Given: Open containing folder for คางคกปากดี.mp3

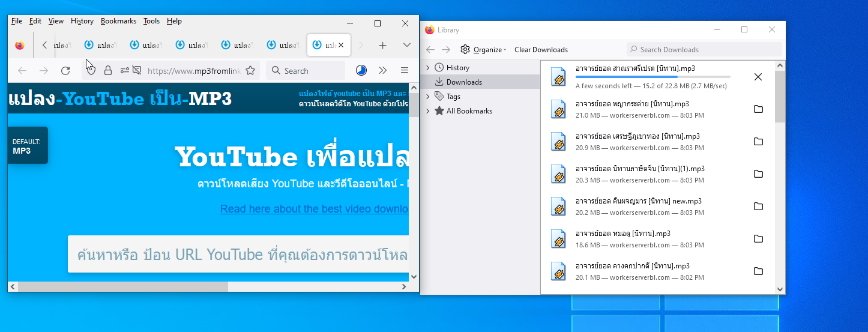Looking at the screenshot, I should tap(758, 271).
